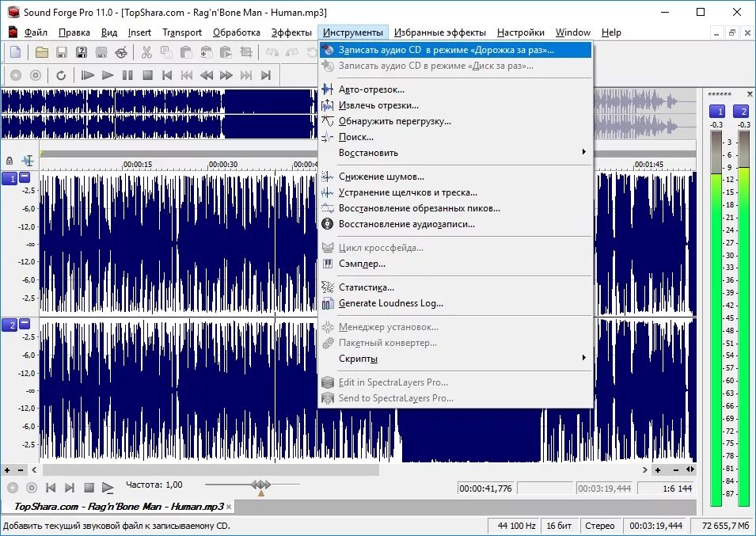Start playback with the Play button
The width and height of the screenshot is (756, 536).
(108, 75)
